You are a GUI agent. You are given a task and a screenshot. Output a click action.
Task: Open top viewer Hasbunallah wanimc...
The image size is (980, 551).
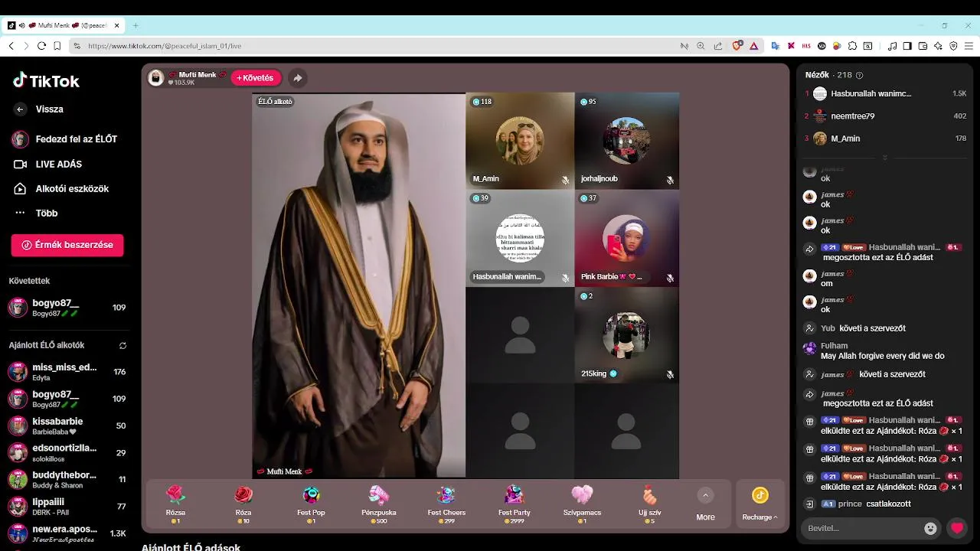point(885,93)
